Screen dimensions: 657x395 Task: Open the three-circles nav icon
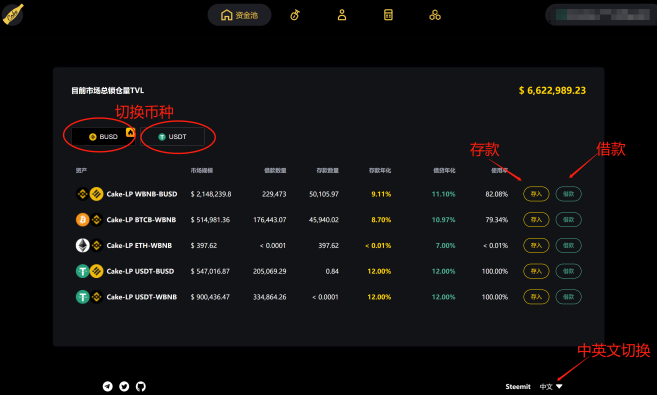pos(435,15)
